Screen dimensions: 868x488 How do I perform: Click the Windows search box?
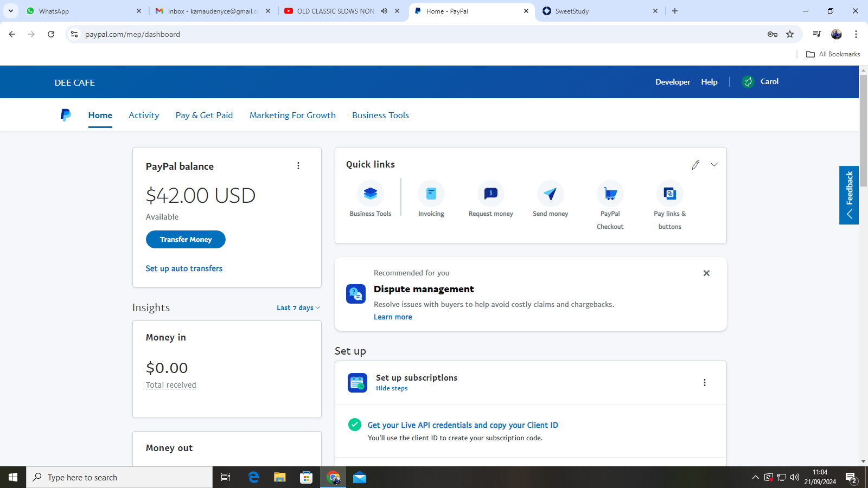click(x=119, y=477)
